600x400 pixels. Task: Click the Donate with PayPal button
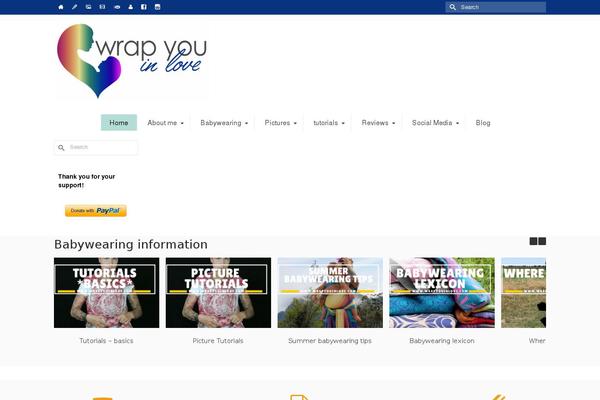[96, 211]
